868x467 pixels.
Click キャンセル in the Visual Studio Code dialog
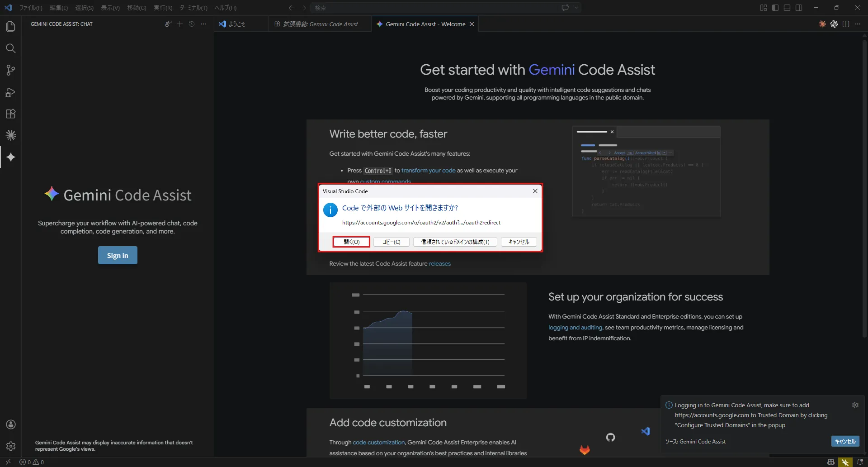(519, 242)
